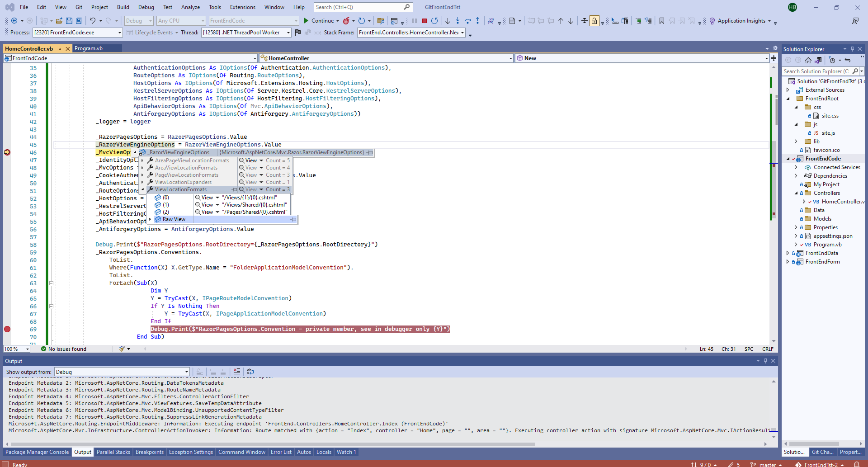The height and width of the screenshot is (467, 868).
Task: Expand the Raw View row in the data tip
Action: 150,219
